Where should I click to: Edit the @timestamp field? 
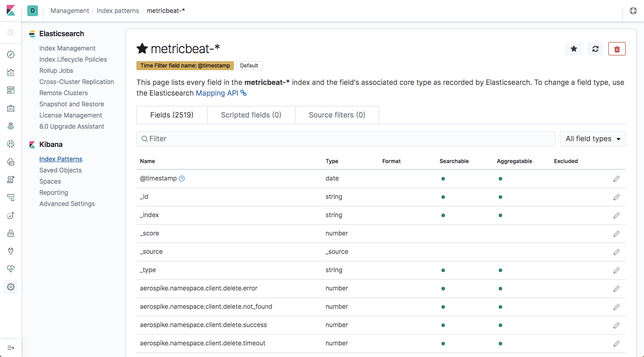coord(616,179)
